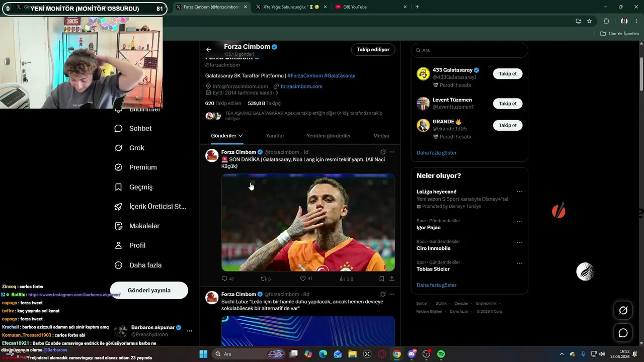Open the #Galatasaray hashtag

[340, 75]
